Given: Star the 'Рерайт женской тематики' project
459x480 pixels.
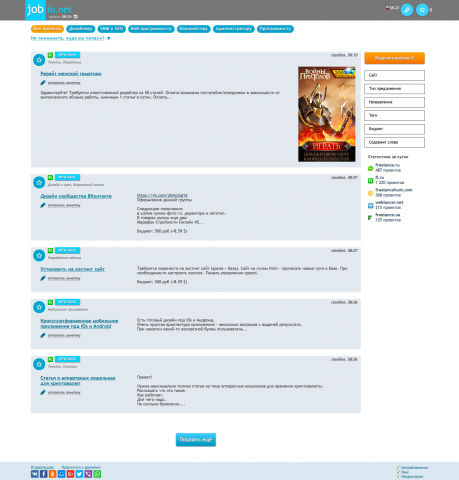Looking at the screenshot, I should [x=39, y=60].
